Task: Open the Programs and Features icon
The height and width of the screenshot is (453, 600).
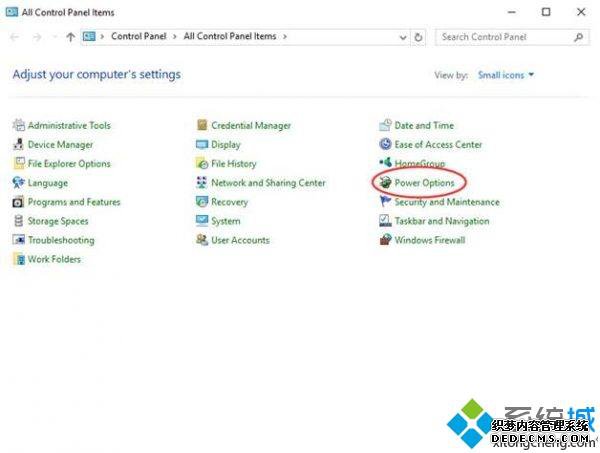Action: [18, 202]
